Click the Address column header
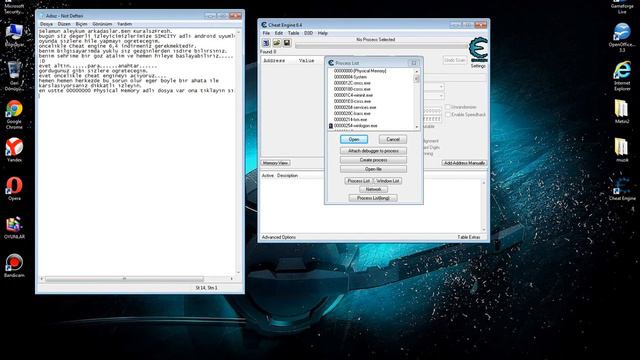The image size is (640, 360). pos(274,61)
